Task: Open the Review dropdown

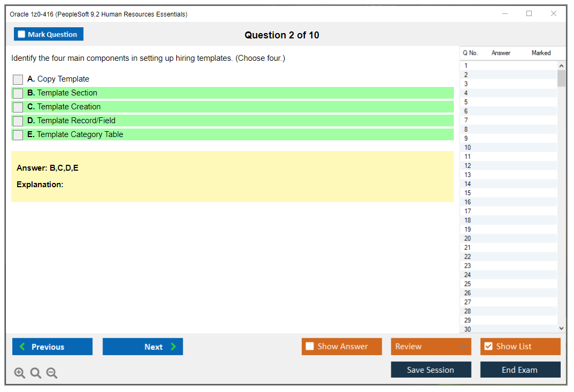Action: pos(430,346)
